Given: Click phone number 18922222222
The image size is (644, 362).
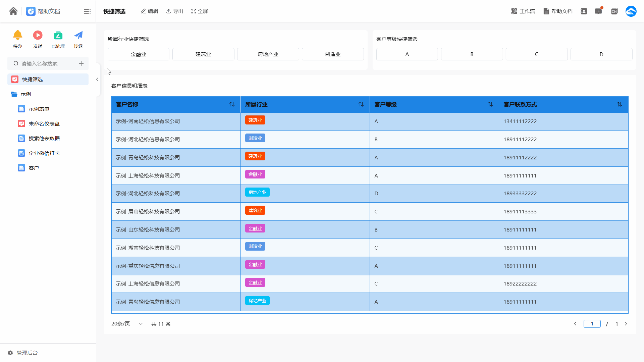Looking at the screenshot, I should click(x=520, y=284).
